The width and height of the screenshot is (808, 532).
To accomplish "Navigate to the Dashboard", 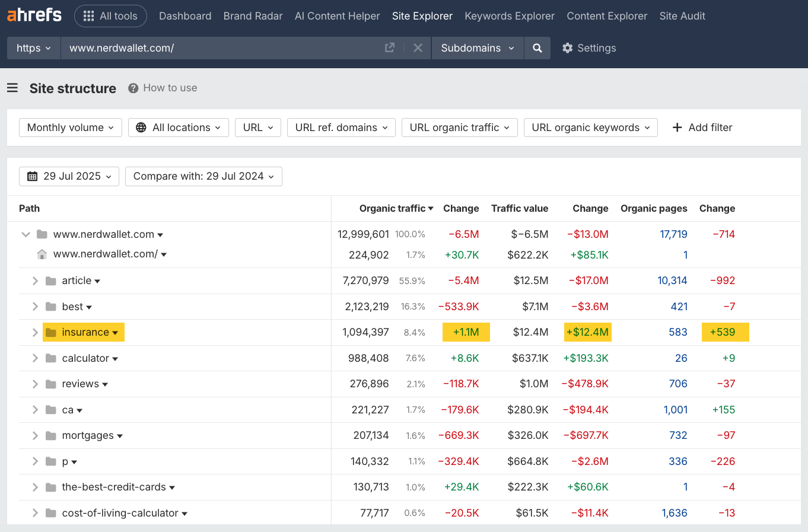I will (185, 16).
